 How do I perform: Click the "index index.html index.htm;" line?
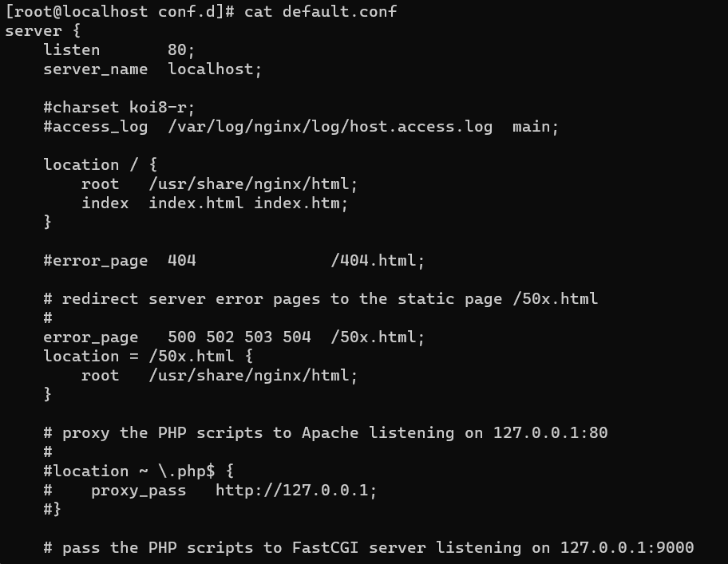[x=215, y=203]
